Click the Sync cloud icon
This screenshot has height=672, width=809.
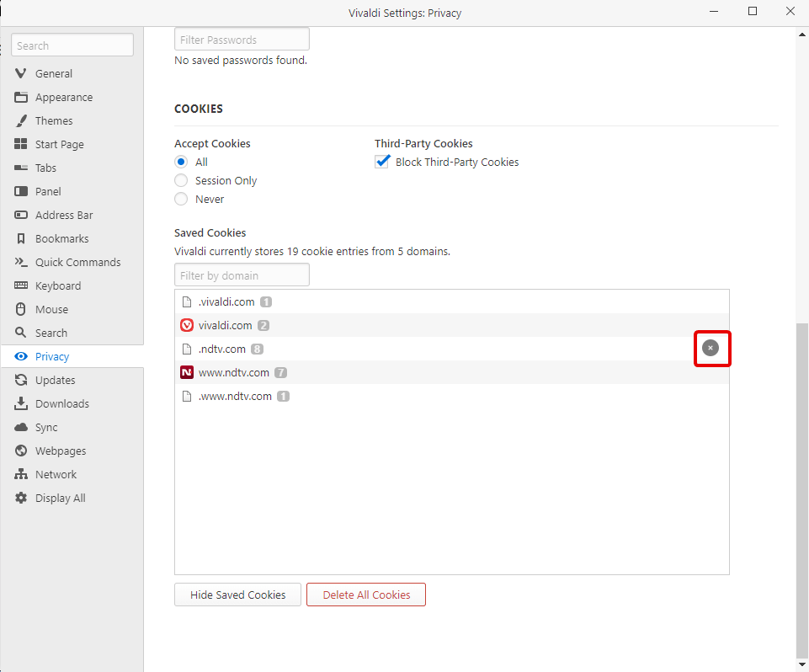pyautogui.click(x=21, y=427)
